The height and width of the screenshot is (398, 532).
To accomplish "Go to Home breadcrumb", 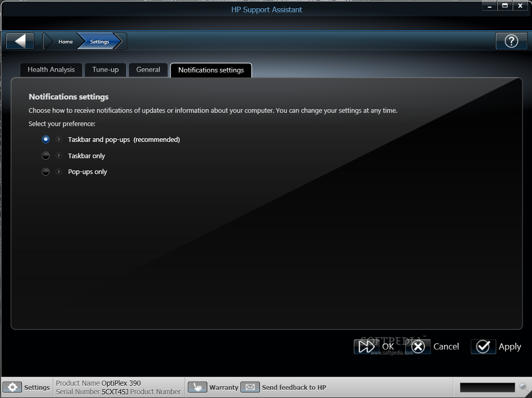I will coord(65,41).
